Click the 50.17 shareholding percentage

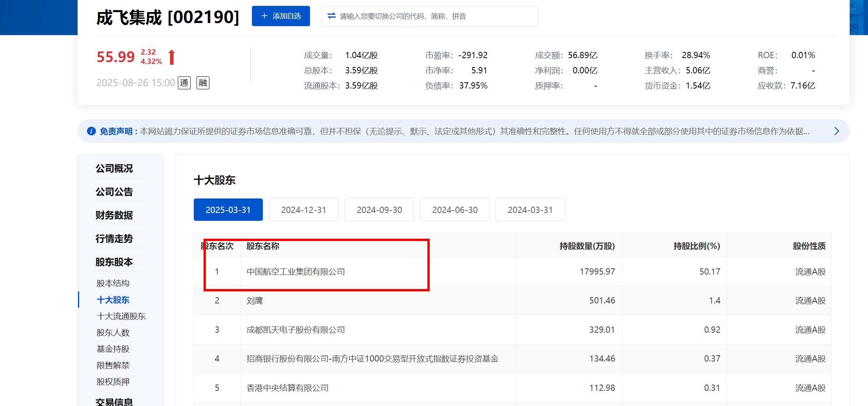(x=710, y=272)
